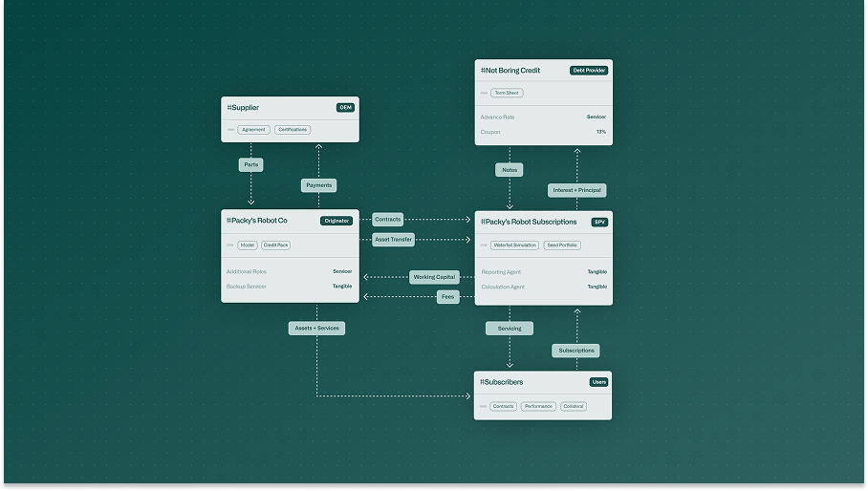Open the Credit Pack chip
868x491 pixels.
point(275,245)
